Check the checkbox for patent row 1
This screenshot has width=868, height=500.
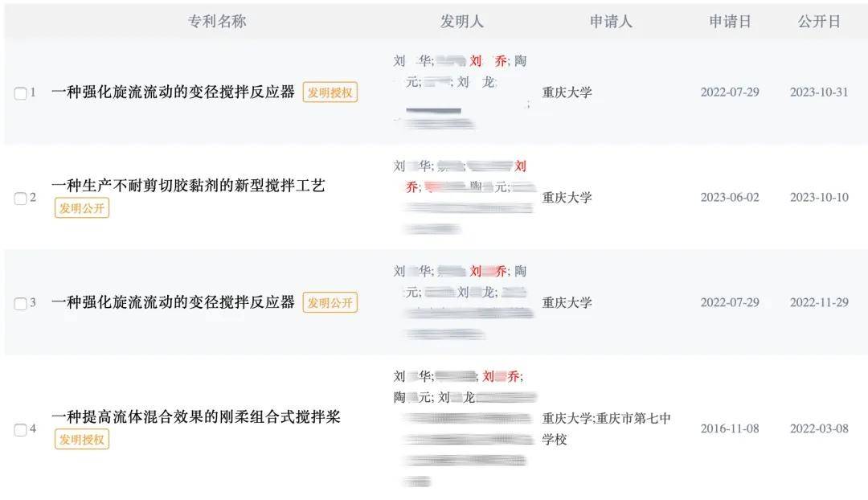(20, 92)
